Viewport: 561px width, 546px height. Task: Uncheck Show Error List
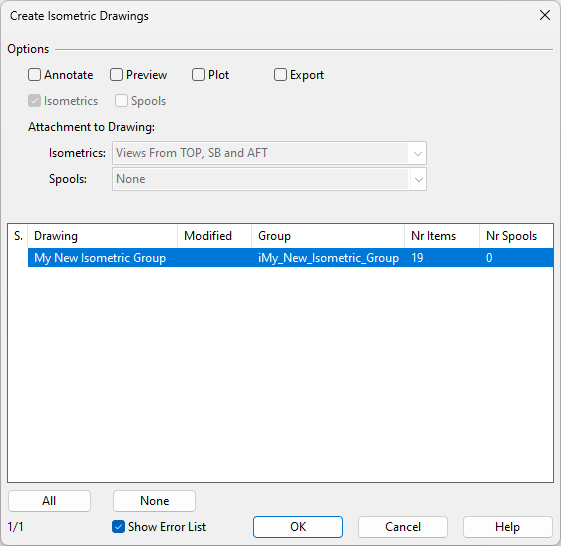pos(118,527)
